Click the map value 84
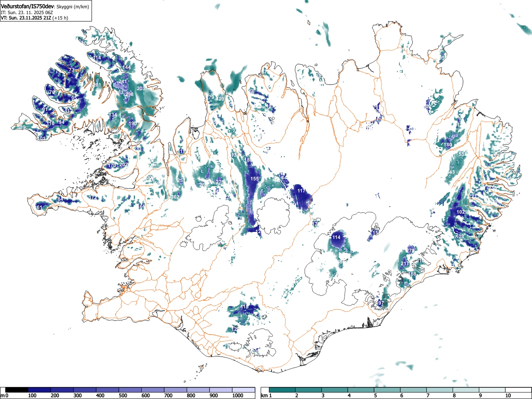The image size is (532, 399). click(x=60, y=199)
